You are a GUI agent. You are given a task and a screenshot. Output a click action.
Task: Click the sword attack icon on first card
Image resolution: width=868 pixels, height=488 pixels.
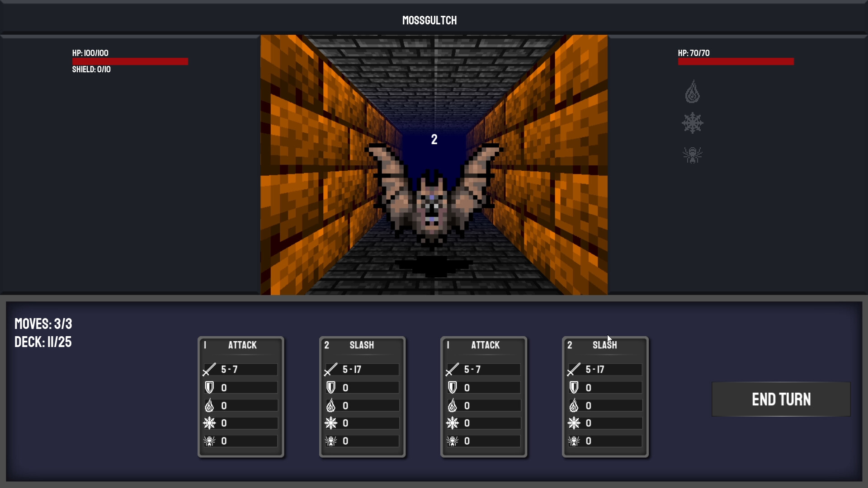click(x=209, y=370)
